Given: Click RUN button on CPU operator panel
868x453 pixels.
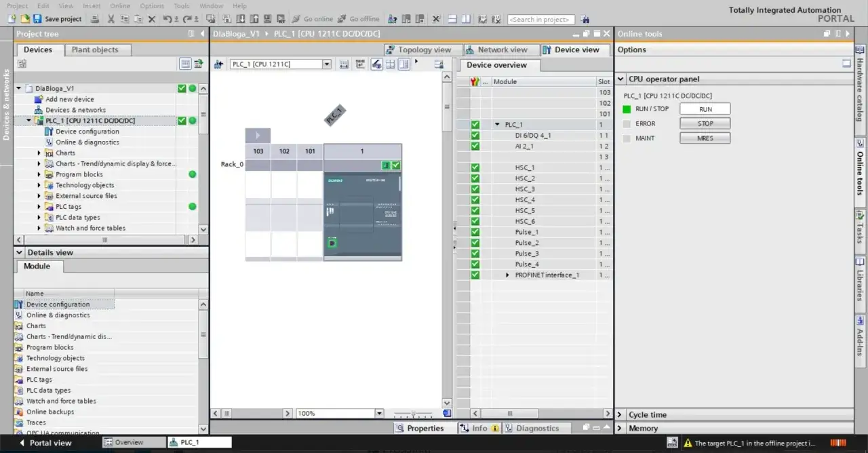Looking at the screenshot, I should click(x=705, y=109).
